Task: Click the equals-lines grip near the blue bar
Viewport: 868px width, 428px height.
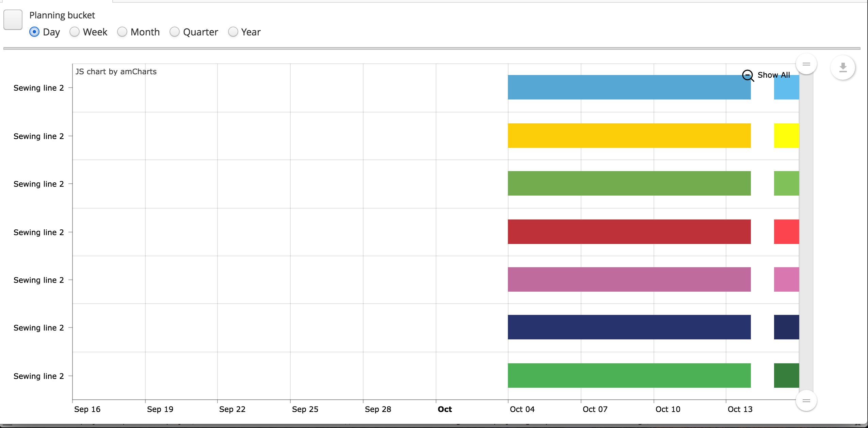Action: click(806, 64)
